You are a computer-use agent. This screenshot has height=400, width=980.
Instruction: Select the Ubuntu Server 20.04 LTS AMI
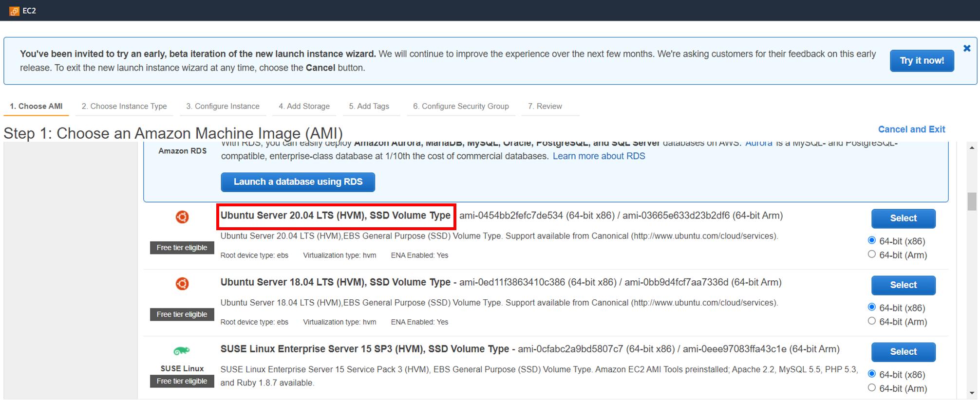click(x=903, y=218)
